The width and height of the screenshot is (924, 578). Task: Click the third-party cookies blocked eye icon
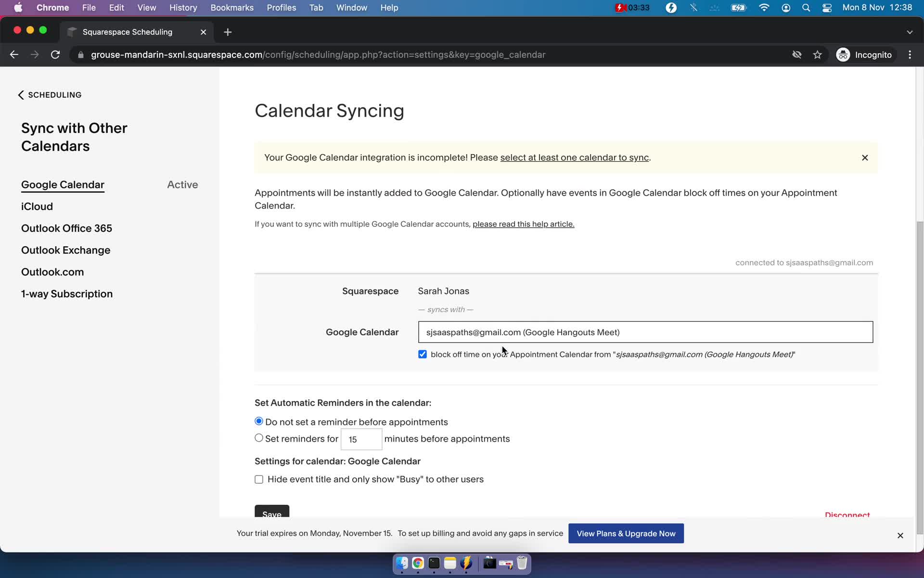coord(797,55)
